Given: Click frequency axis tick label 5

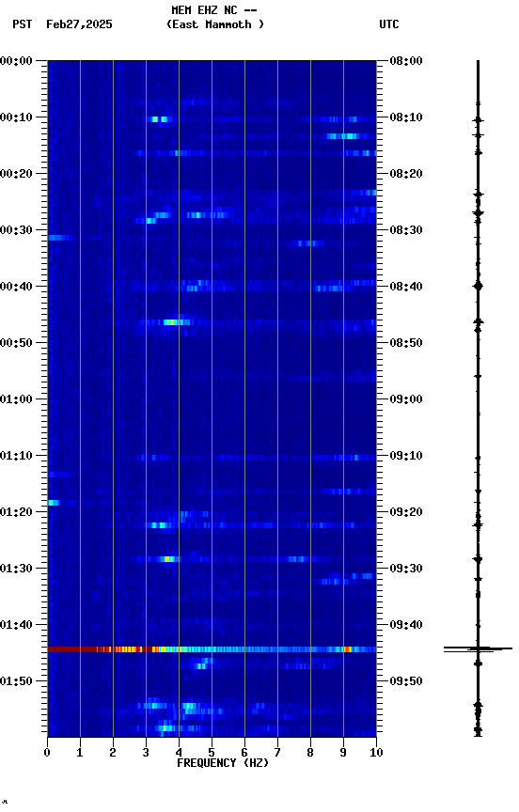Looking at the screenshot, I should (x=212, y=753).
